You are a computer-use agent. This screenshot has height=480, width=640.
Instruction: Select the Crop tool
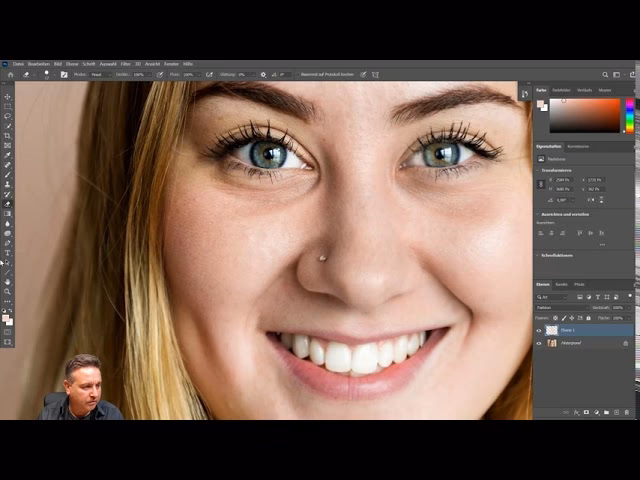pos(8,135)
